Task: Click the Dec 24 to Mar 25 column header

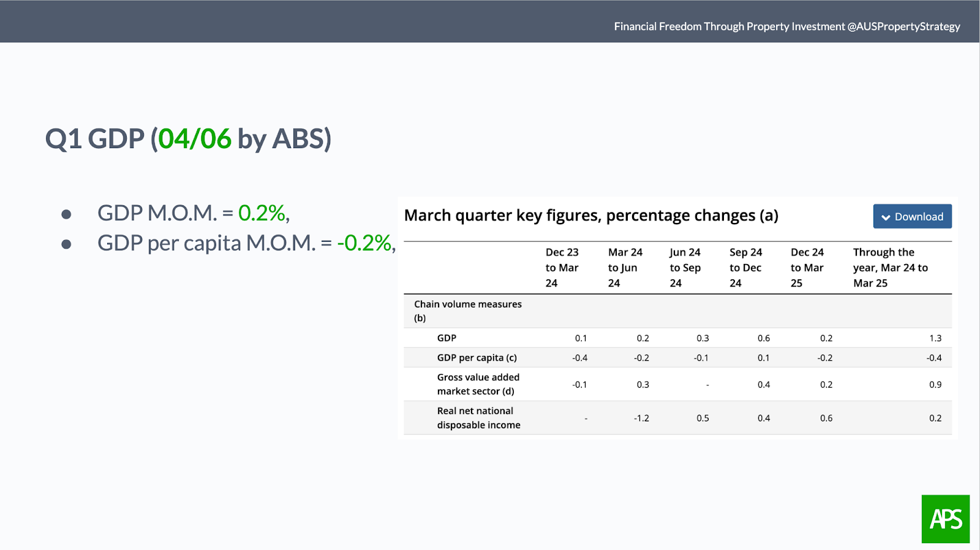Action: click(807, 268)
